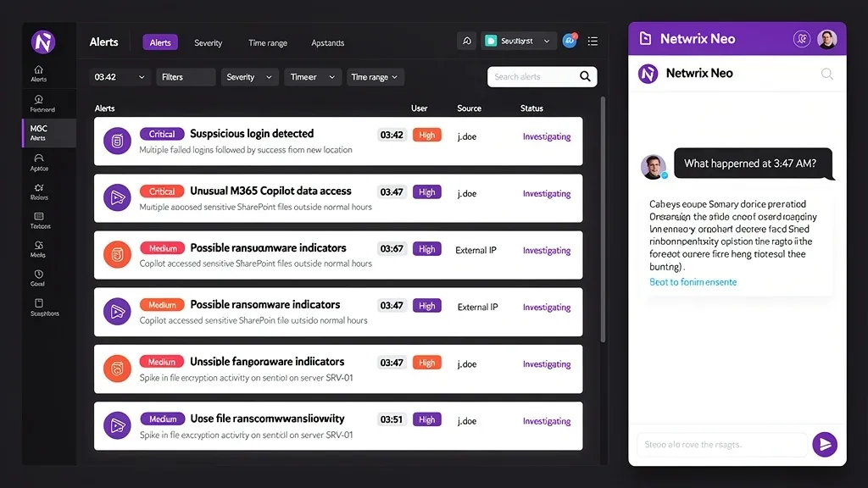The image size is (868, 488).
Task: Click the Status column header
Action: (531, 108)
